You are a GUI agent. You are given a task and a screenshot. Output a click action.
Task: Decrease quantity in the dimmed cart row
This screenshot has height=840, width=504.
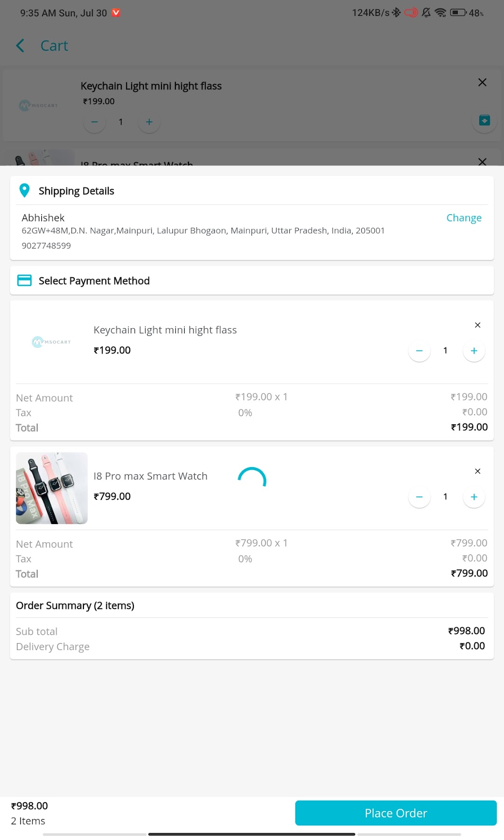[94, 122]
